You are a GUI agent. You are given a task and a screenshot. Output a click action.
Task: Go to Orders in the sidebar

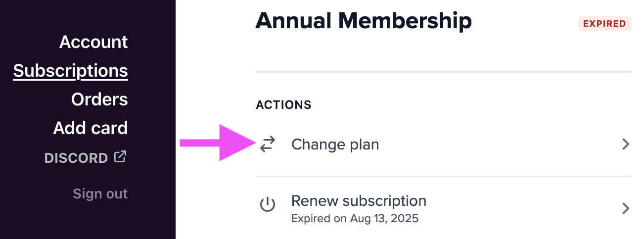(x=99, y=99)
